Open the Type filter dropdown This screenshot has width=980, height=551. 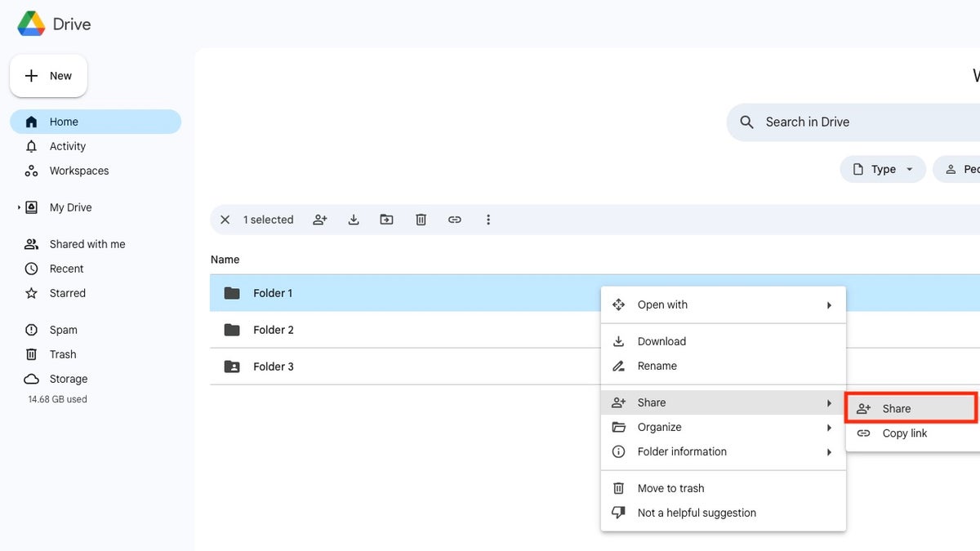tap(883, 169)
